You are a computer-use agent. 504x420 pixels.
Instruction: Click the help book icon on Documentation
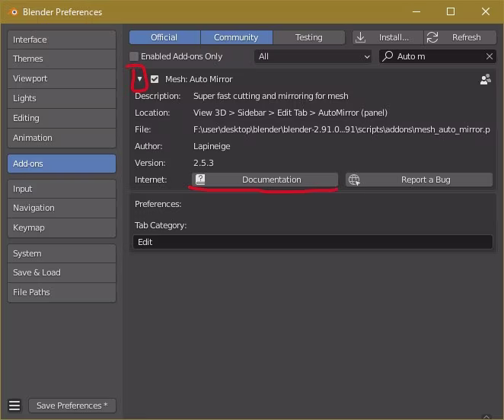pos(200,180)
